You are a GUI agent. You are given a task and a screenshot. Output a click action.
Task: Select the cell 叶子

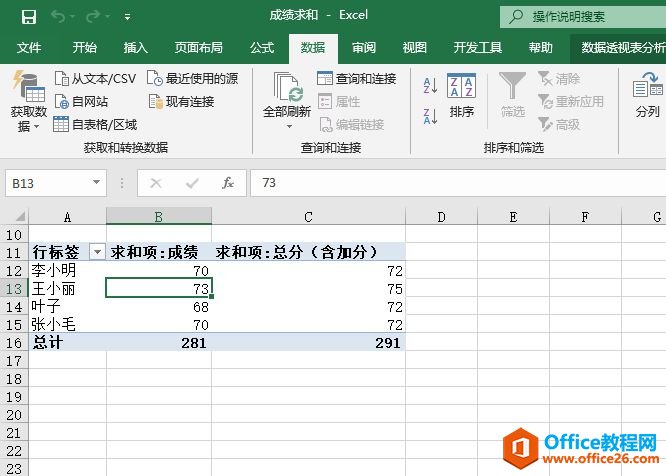click(68, 307)
